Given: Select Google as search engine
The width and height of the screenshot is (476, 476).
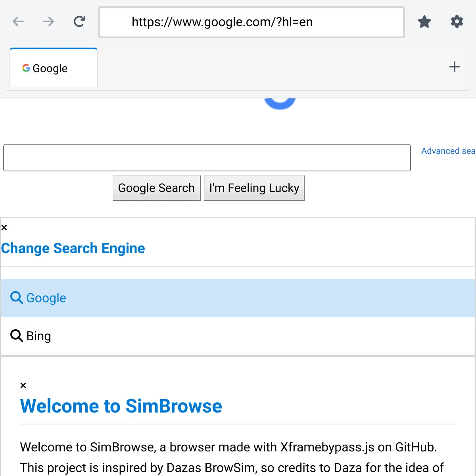Looking at the screenshot, I should [238, 298].
